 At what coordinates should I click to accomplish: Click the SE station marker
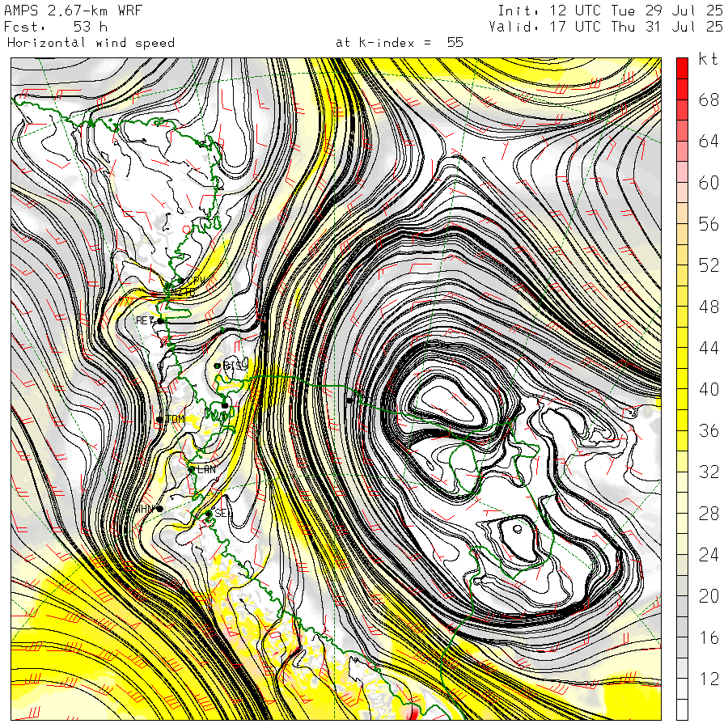pyautogui.click(x=209, y=514)
